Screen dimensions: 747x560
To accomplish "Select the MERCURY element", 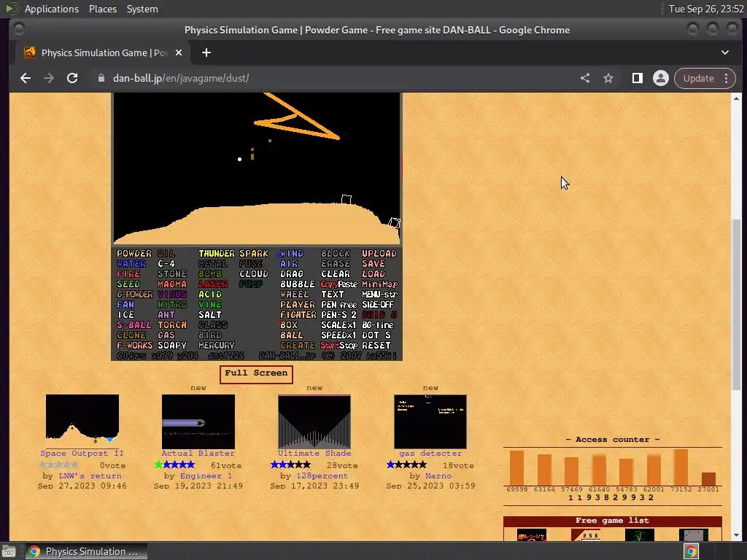I will pyautogui.click(x=216, y=346).
